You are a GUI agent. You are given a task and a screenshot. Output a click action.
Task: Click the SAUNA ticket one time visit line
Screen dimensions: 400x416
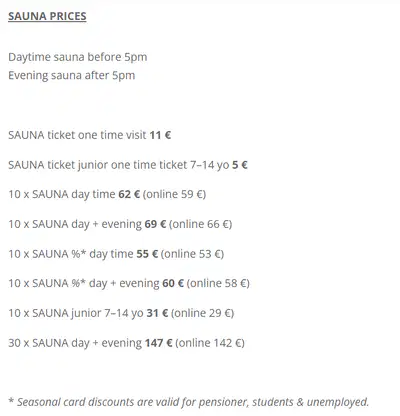click(x=90, y=135)
